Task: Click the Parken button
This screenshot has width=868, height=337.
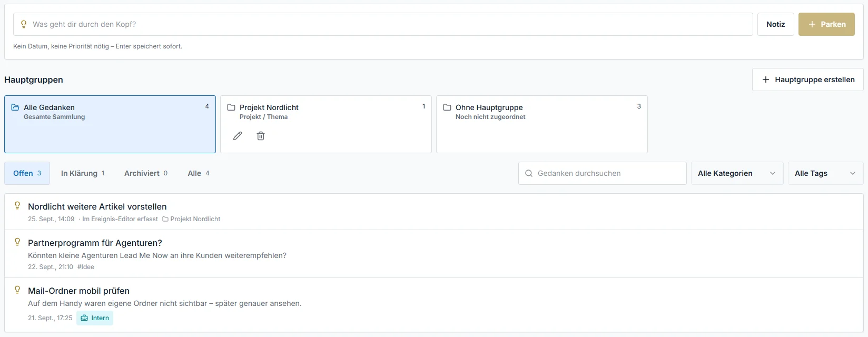Action: [x=826, y=24]
